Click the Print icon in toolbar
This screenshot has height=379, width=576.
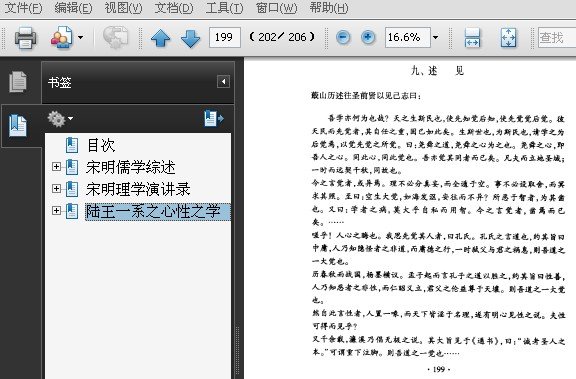[25, 37]
